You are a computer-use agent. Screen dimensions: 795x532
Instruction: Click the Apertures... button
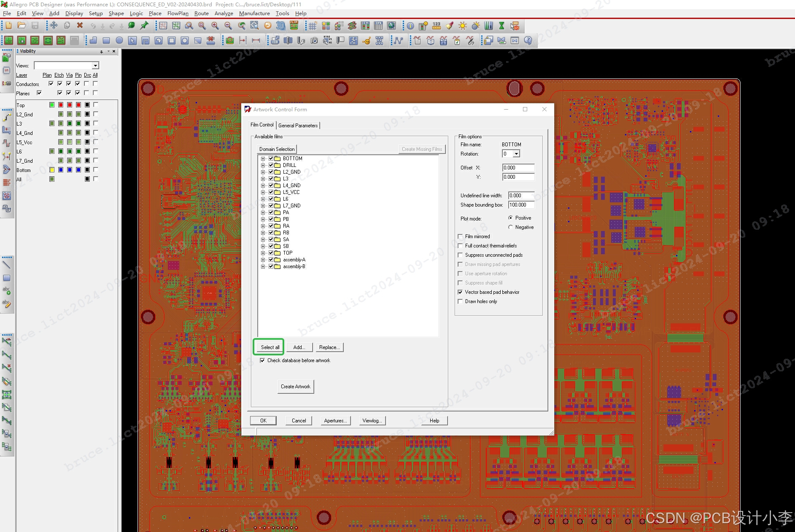(335, 421)
